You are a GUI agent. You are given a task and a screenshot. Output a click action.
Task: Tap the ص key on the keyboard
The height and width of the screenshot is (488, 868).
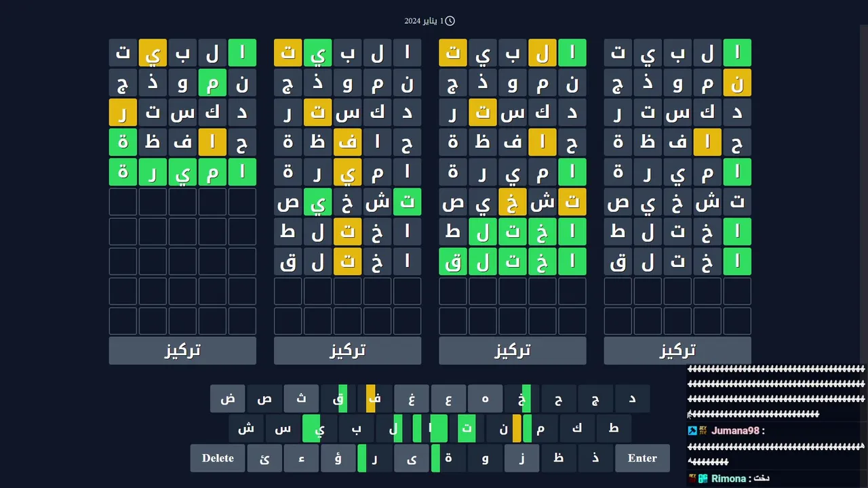coord(264,399)
